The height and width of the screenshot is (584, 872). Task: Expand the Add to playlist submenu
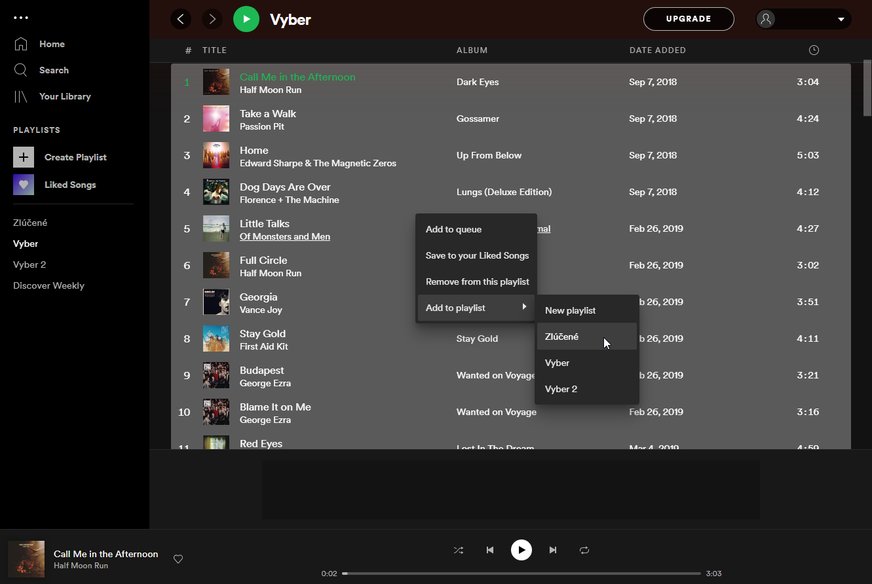(476, 308)
